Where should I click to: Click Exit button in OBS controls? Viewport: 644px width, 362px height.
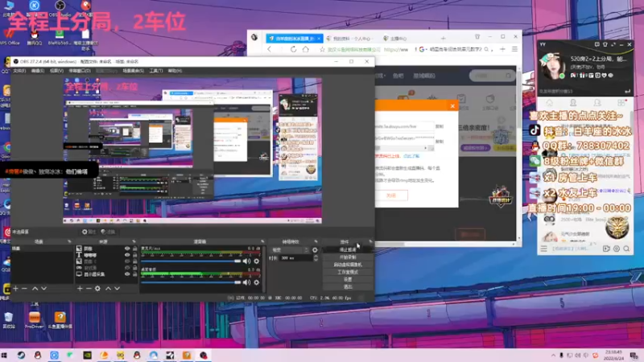tap(348, 286)
